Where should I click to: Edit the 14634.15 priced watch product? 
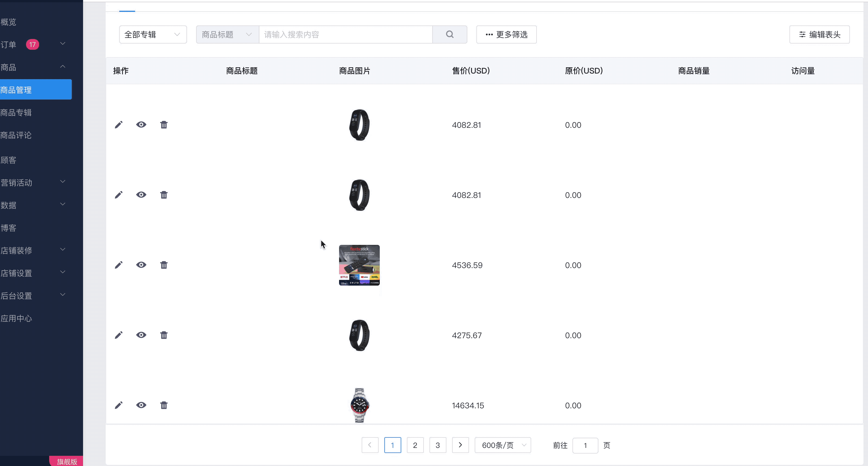point(119,405)
